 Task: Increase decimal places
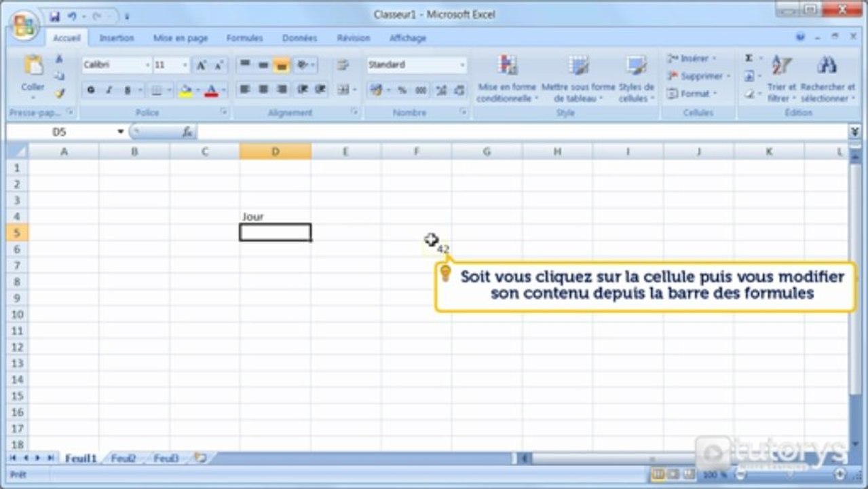click(x=442, y=90)
